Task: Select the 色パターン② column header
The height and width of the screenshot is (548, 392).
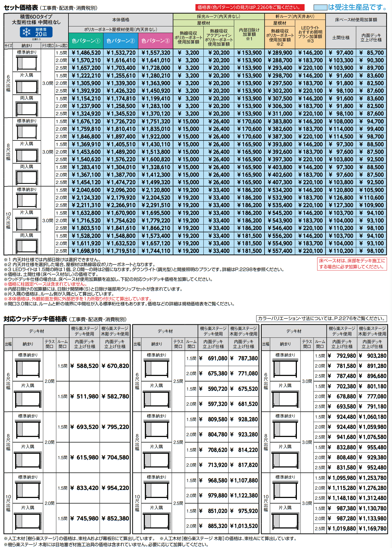Action: 121,41
